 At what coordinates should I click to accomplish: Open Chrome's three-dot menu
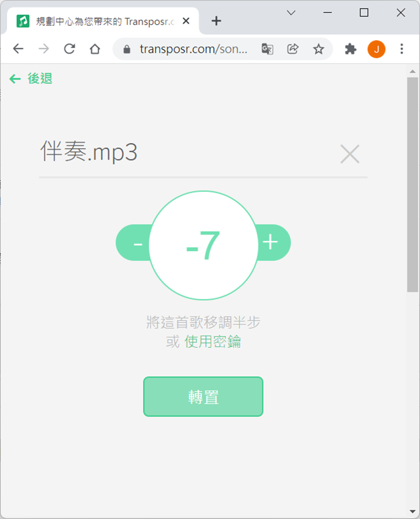pyautogui.click(x=402, y=49)
